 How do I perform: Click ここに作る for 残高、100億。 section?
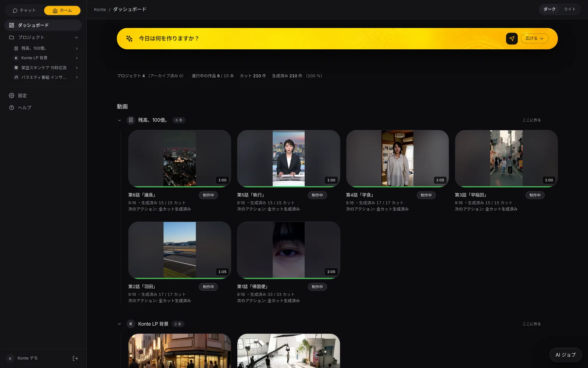click(x=531, y=120)
